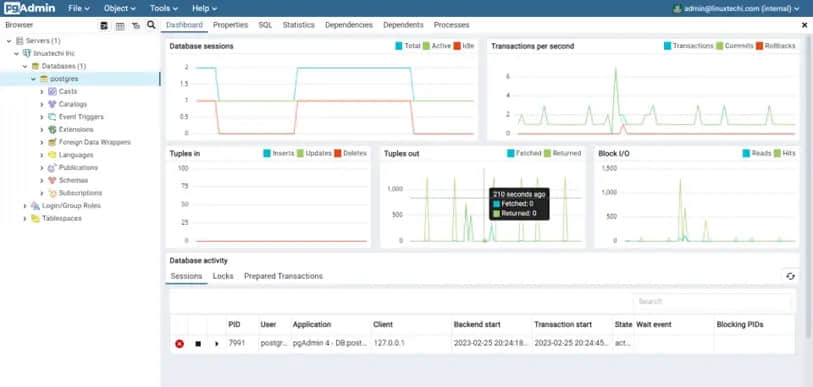Viewport: 813px width, 387px height.
Task: Click the pgAdmin logo
Action: click(29, 8)
